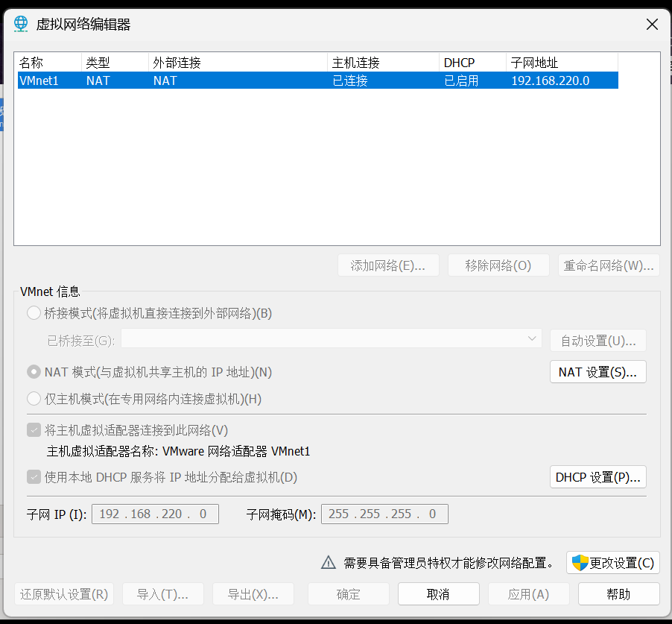Click 已启用 DHCP status cell
The image size is (672, 624).
pyautogui.click(x=461, y=81)
